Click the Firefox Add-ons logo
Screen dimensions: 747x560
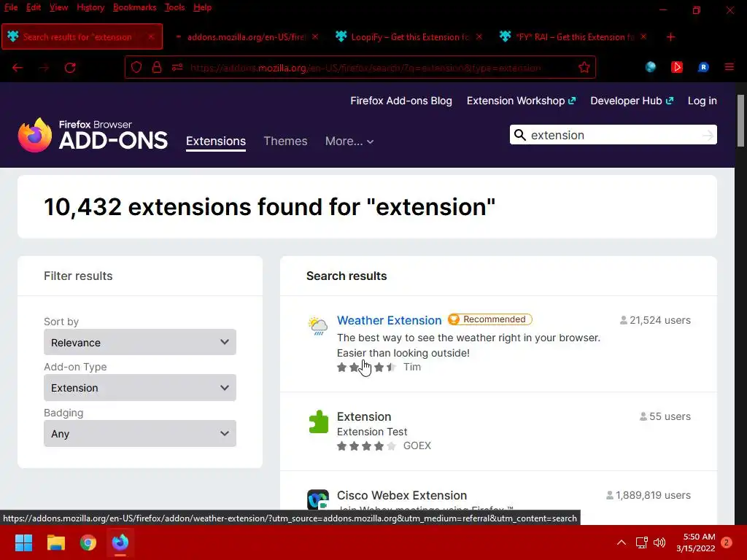pyautogui.click(x=93, y=135)
